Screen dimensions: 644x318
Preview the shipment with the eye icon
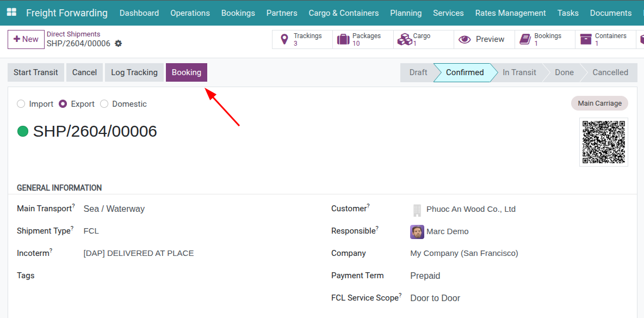[x=483, y=39]
